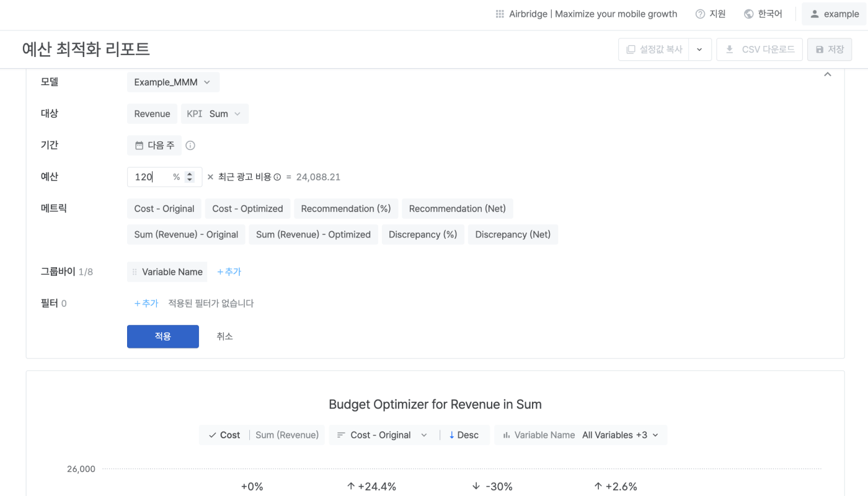The image size is (868, 496).
Task: Open the KPI Sum dropdown
Action: point(215,113)
